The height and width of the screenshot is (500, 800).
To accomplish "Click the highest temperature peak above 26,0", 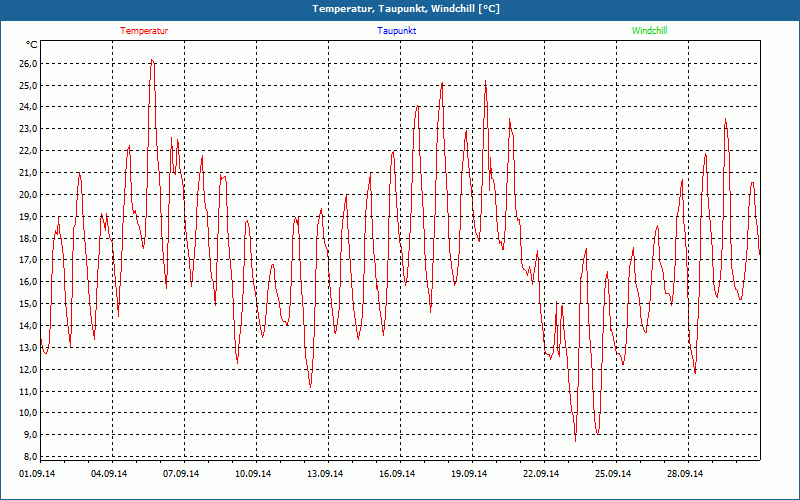I will click(x=152, y=60).
